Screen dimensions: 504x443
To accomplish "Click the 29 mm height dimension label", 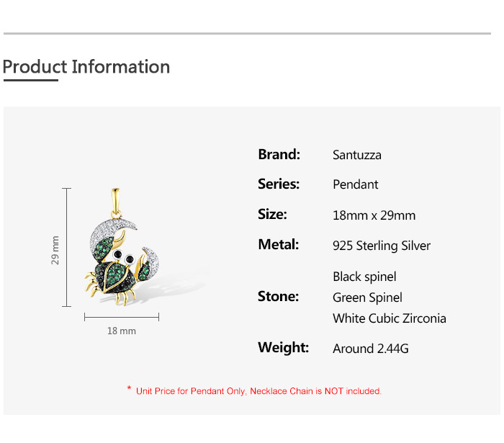I will (x=55, y=250).
